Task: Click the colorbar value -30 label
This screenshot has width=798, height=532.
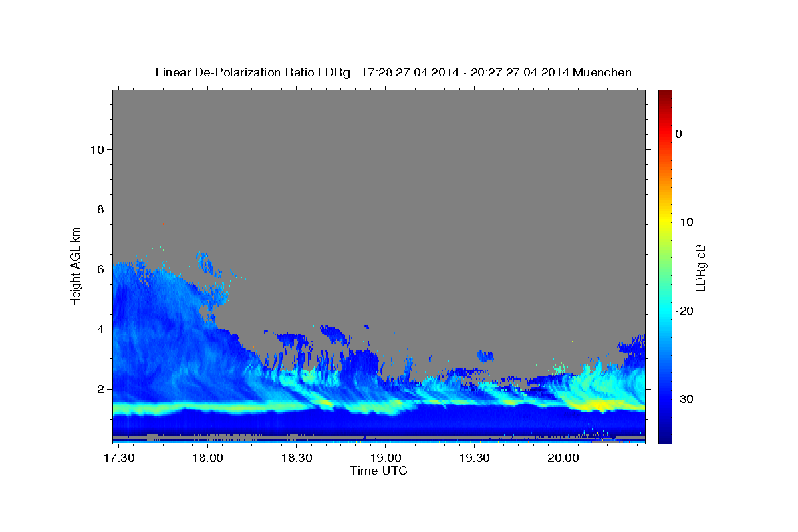Action: [684, 399]
